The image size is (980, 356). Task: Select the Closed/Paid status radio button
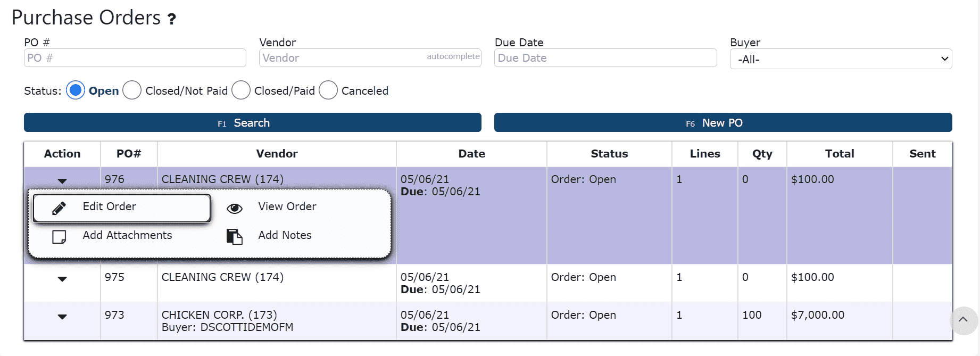pos(241,90)
